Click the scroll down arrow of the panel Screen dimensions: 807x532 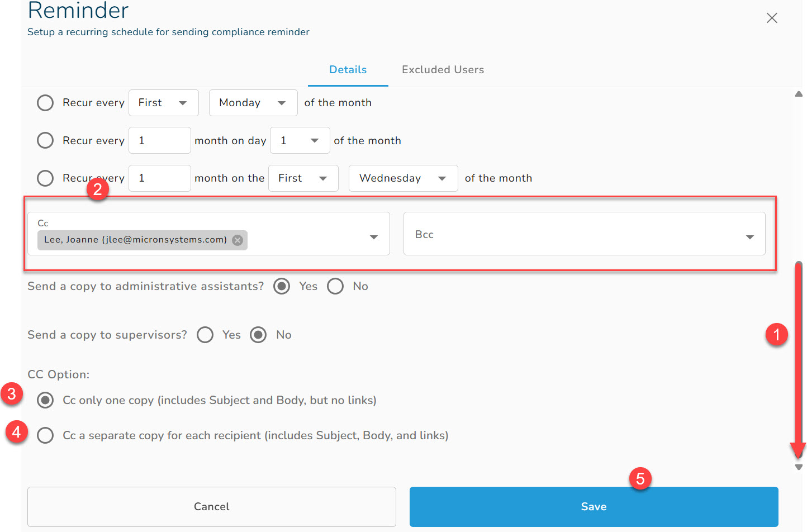[799, 467]
